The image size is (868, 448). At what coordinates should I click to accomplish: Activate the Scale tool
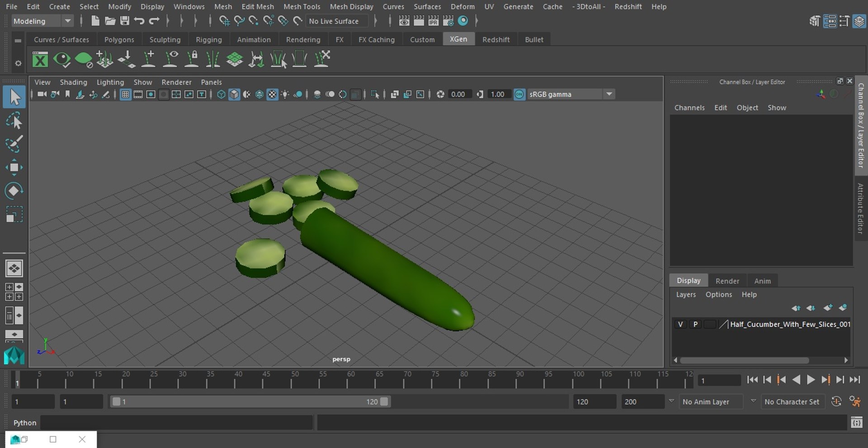(x=14, y=214)
